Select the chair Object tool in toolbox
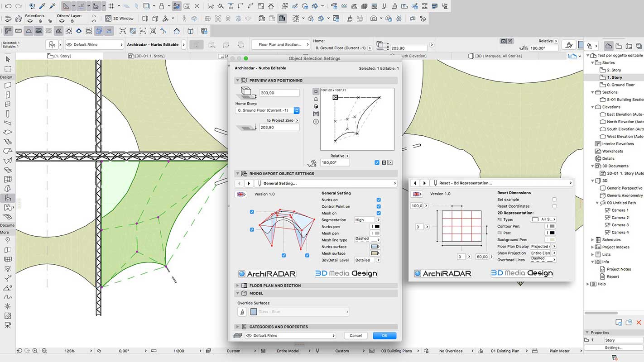Screen dimensions: 644x362 [8, 198]
